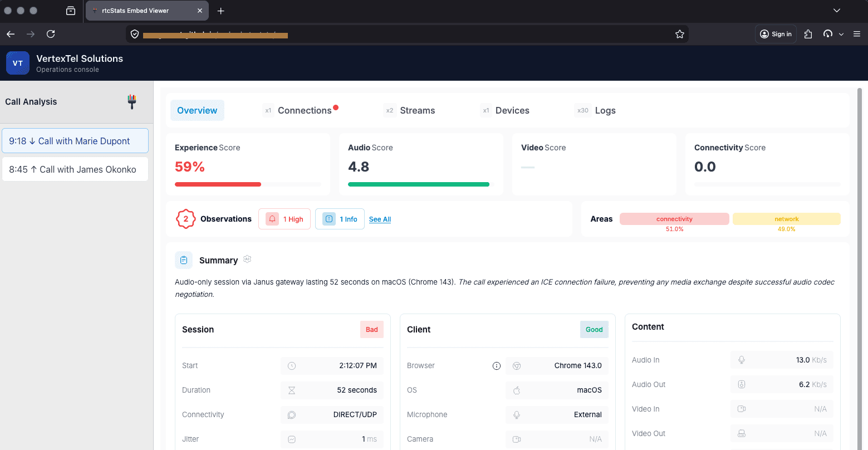Click the hourglass icon beside Duration

point(292,390)
